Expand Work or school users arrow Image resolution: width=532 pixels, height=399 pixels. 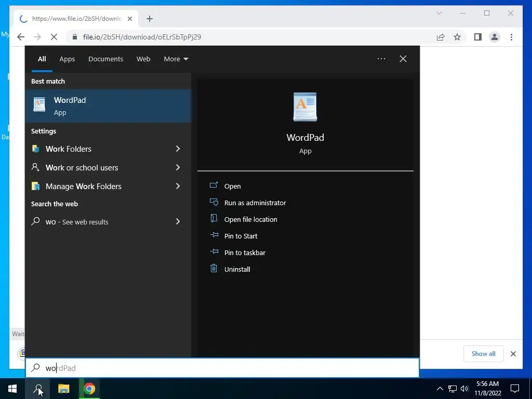point(178,167)
